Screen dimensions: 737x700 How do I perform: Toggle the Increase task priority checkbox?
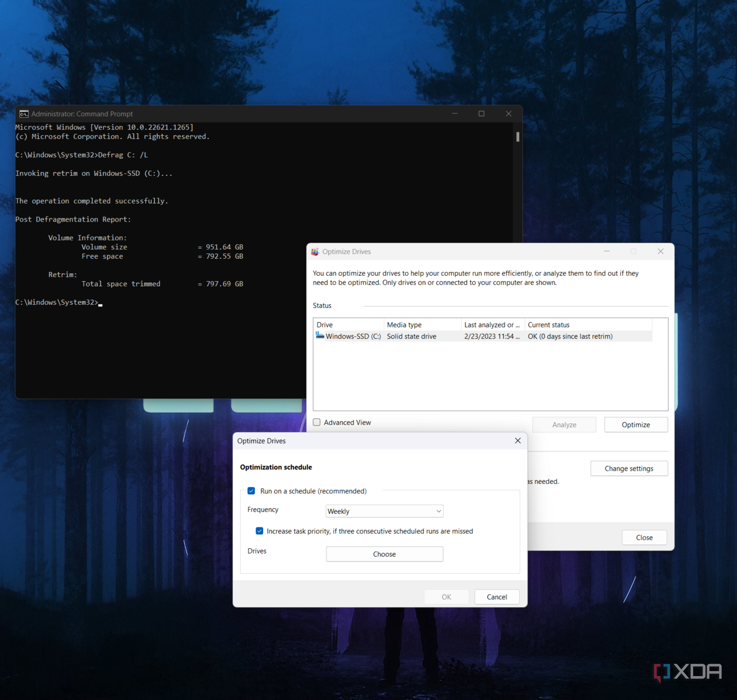click(x=260, y=531)
